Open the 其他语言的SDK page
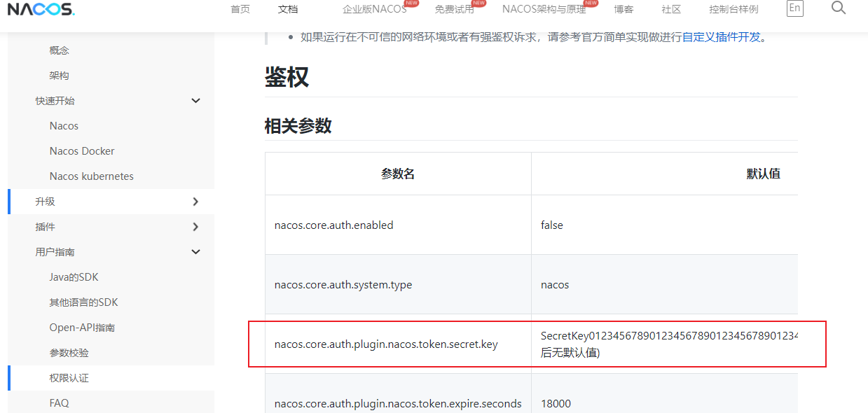 (83, 302)
